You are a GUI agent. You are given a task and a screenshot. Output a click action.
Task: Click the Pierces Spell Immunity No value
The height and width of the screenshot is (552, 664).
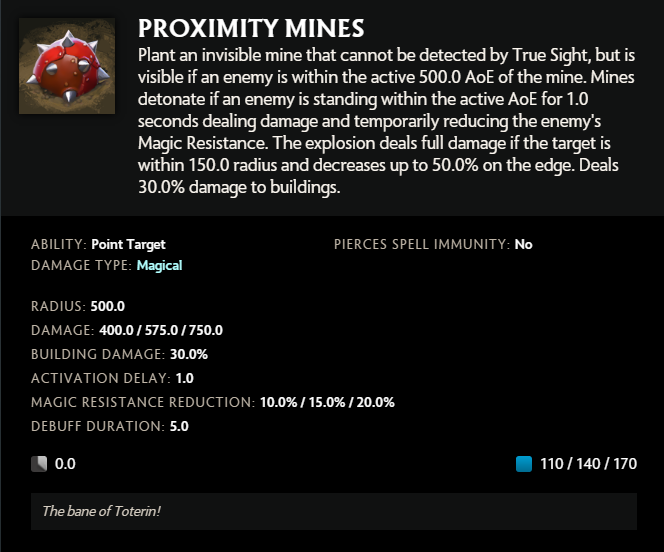point(523,244)
